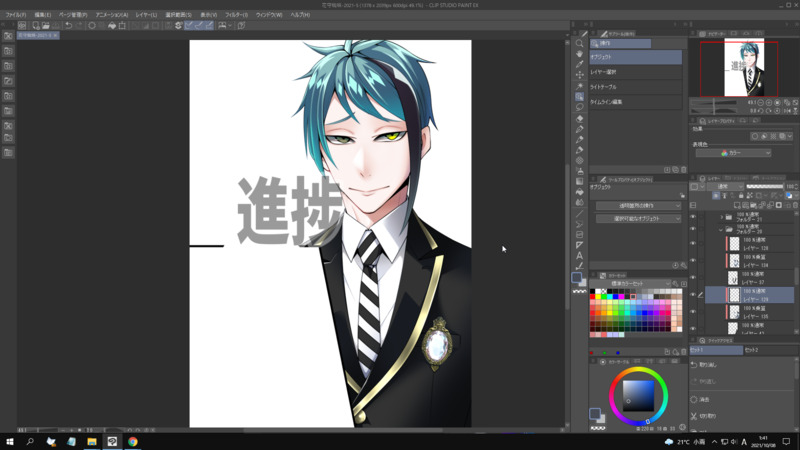800x450 pixels.
Task: Open the layer blending mode dropdown
Action: point(725,187)
